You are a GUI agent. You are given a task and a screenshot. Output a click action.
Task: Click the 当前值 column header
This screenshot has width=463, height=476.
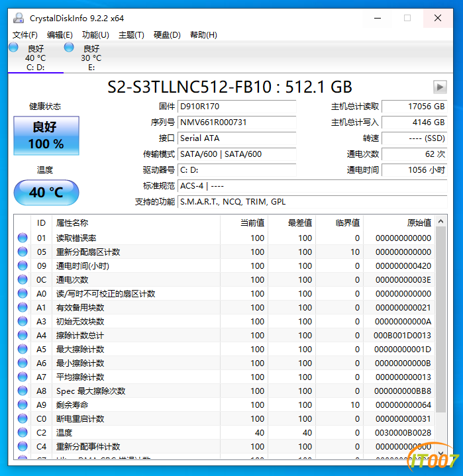point(244,223)
